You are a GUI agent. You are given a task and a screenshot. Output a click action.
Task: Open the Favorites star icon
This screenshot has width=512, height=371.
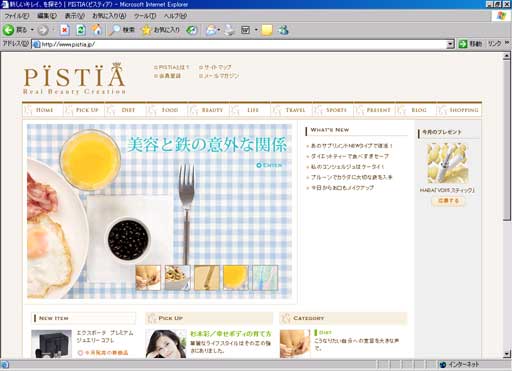[146, 30]
